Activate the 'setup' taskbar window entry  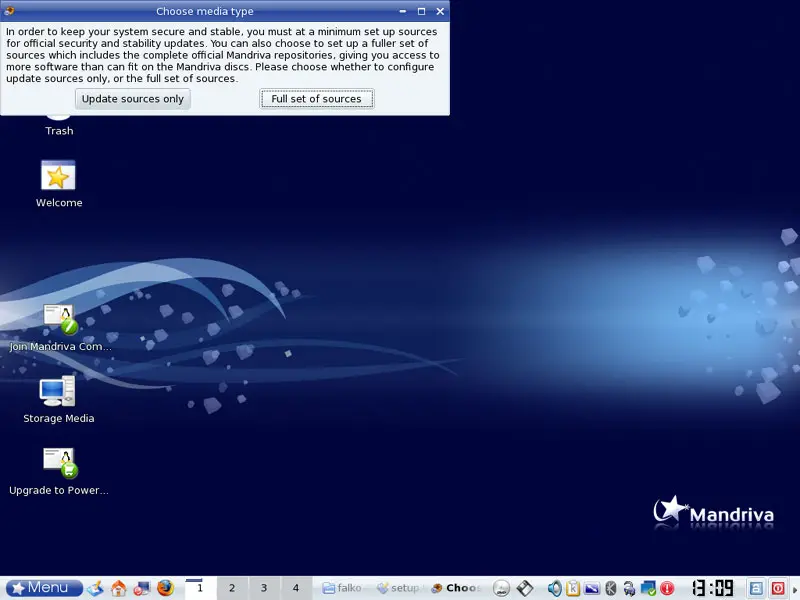point(399,588)
